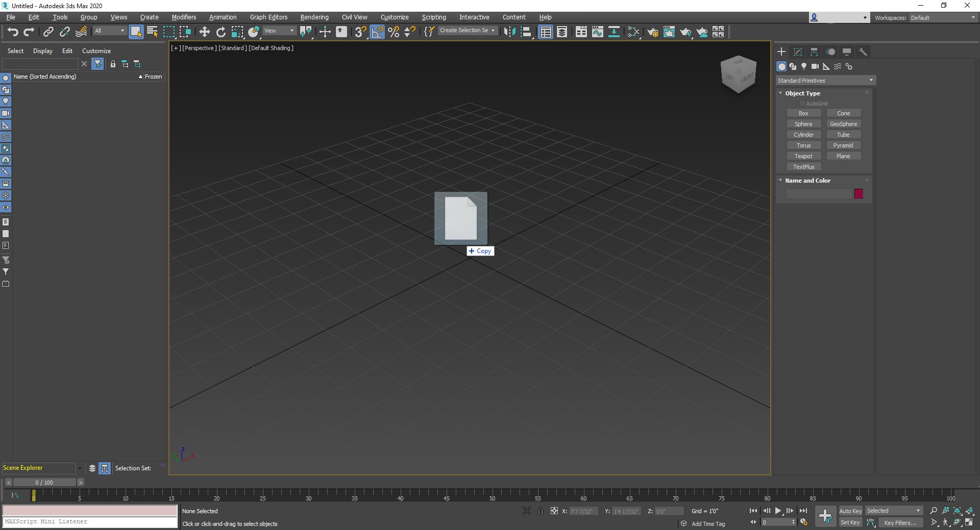
Task: Click the Key Filters button
Action: coord(900,522)
